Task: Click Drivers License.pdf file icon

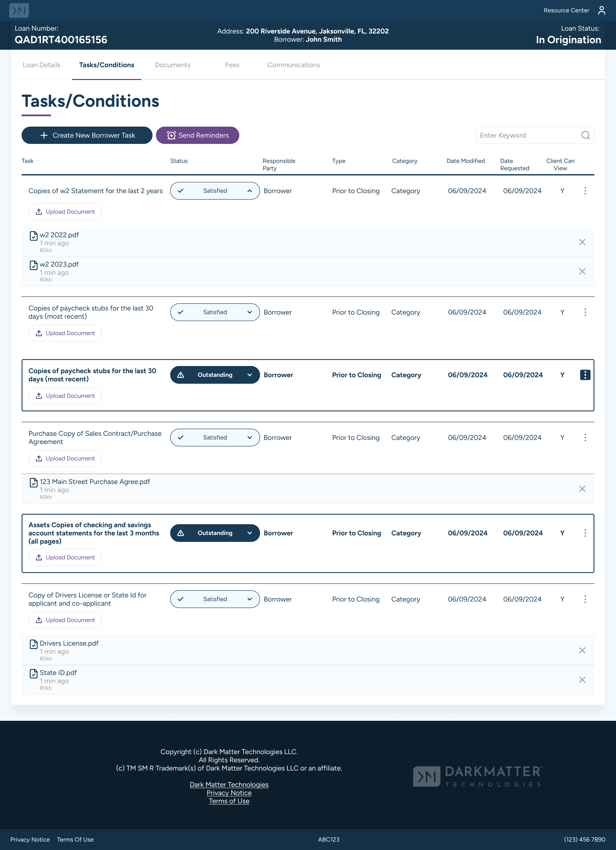Action: (33, 644)
